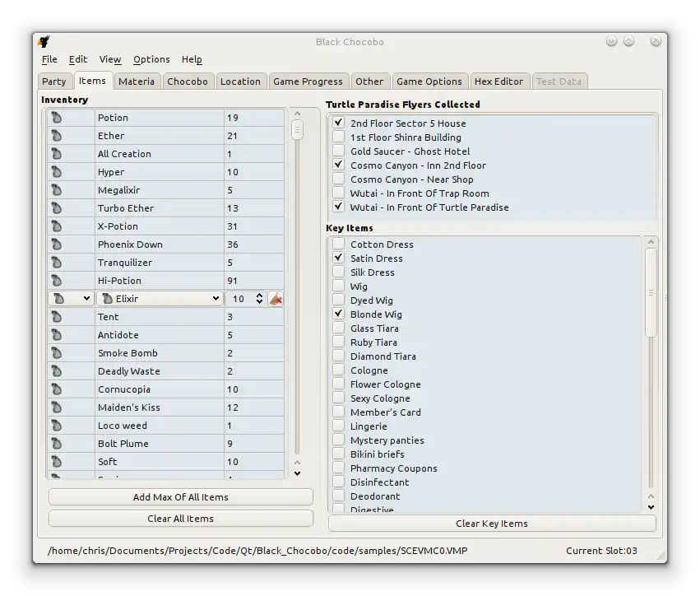The width and height of the screenshot is (700, 596).
Task: Uncheck the Blonde Wig key item
Action: click(338, 314)
